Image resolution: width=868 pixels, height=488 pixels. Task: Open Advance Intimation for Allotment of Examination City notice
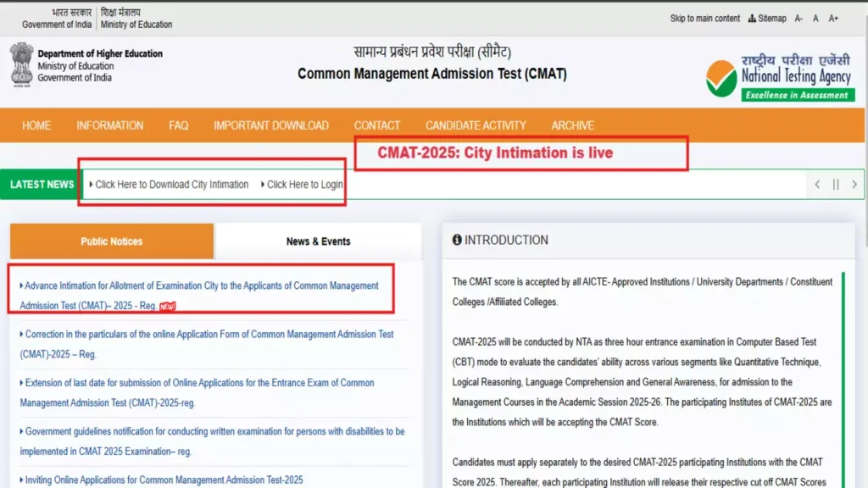click(x=199, y=296)
